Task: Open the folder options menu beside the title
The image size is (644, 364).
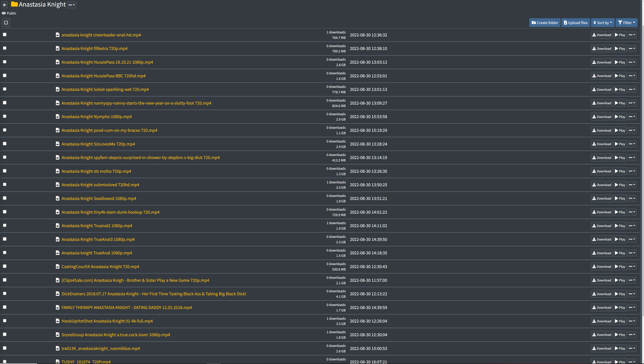Action: coord(71,5)
